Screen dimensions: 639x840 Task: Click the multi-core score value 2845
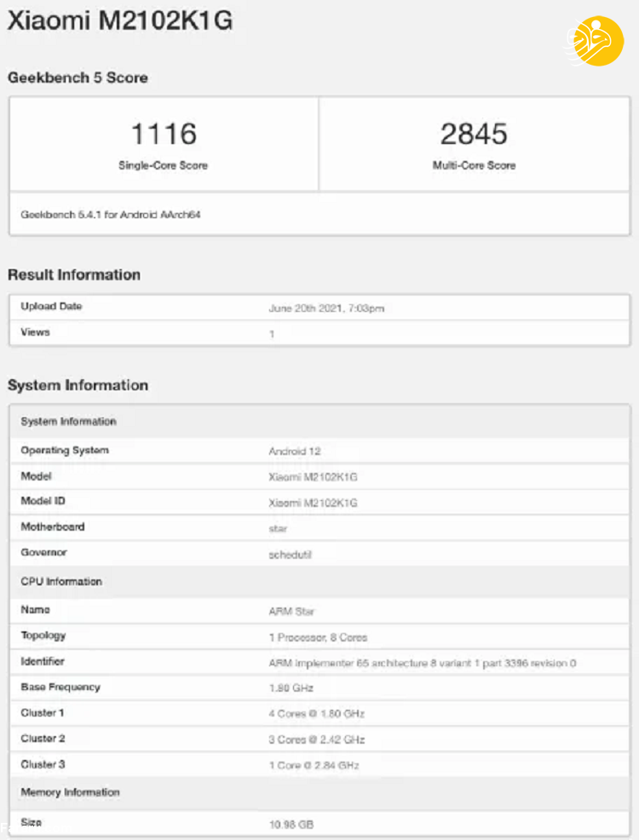(x=474, y=134)
